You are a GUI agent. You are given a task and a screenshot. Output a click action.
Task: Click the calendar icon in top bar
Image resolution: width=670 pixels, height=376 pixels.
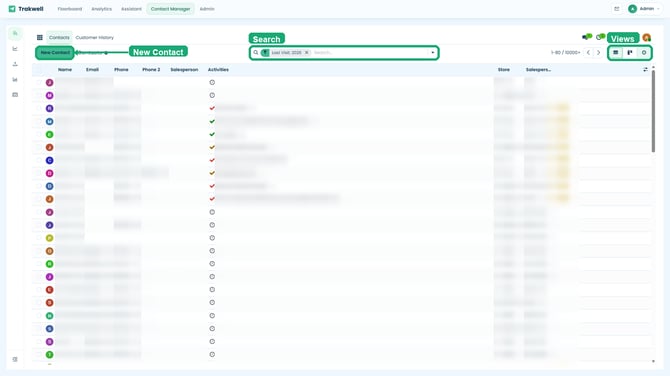click(x=617, y=9)
